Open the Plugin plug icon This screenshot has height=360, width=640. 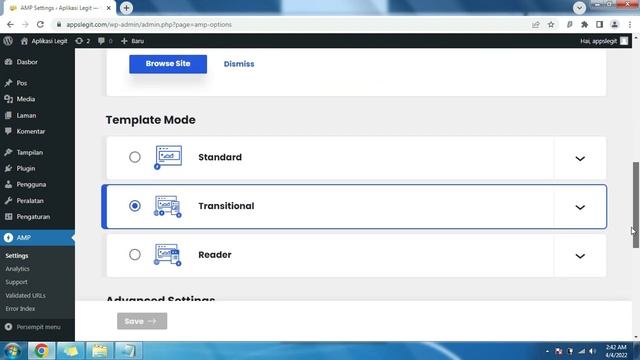8,168
